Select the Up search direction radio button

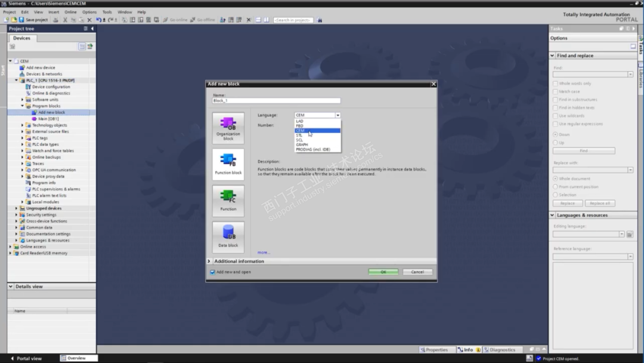556,143
